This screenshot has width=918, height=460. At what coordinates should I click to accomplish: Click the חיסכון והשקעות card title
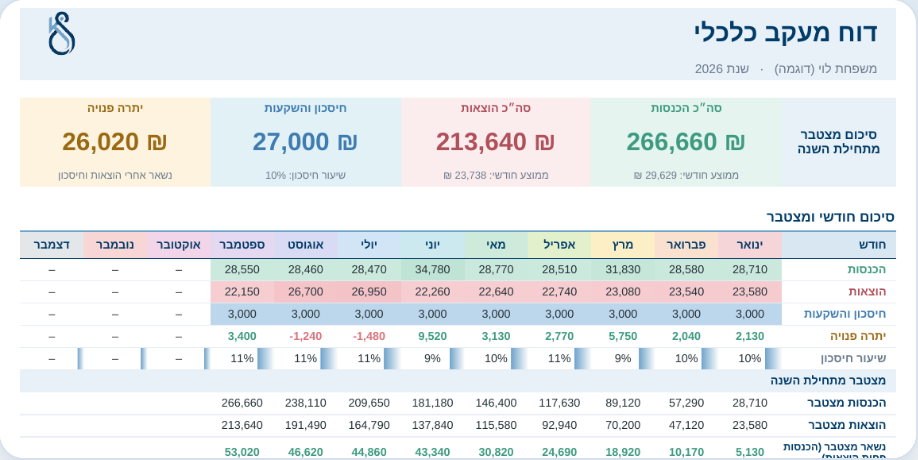pos(306,108)
